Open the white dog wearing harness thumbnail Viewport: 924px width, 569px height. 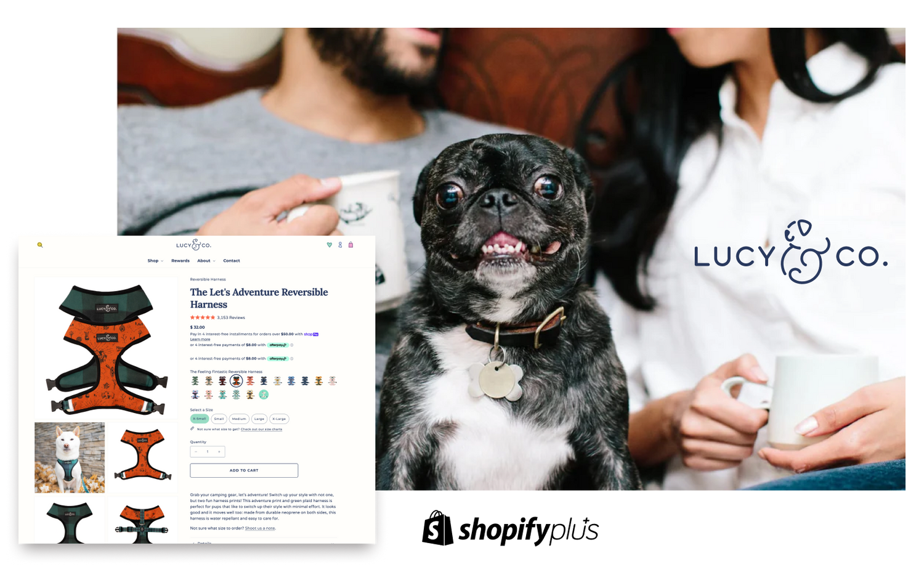click(x=70, y=457)
